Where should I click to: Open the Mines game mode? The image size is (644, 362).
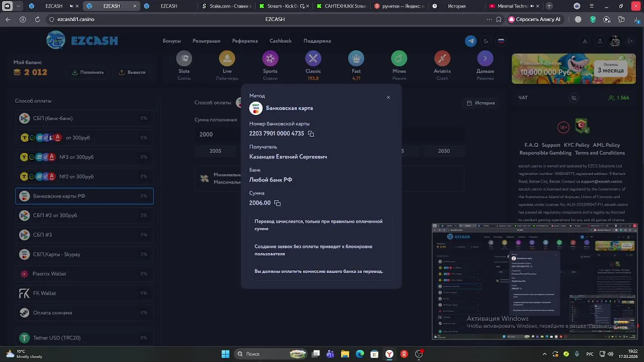pyautogui.click(x=399, y=65)
